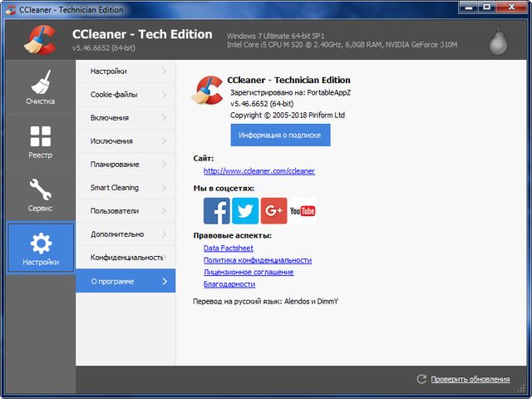The width and height of the screenshot is (532, 399).
Task: Click the refresh icon beside Проверить обновления
Action: (x=421, y=379)
